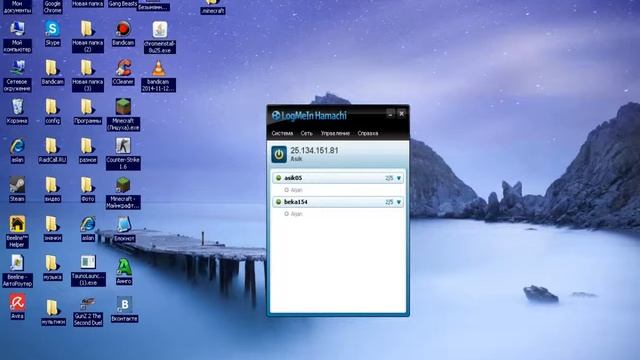The image size is (640, 360).
Task: Select the beka154 network row name
Action: [296, 202]
